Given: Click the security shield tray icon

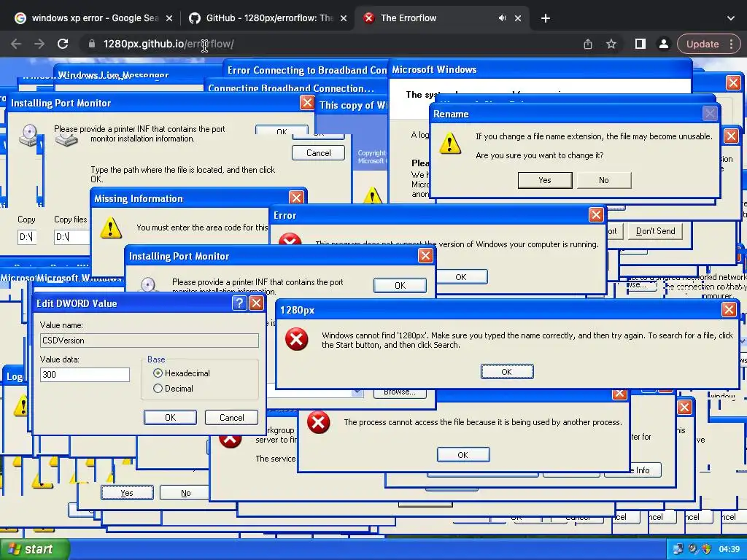Looking at the screenshot, I should point(706,549).
